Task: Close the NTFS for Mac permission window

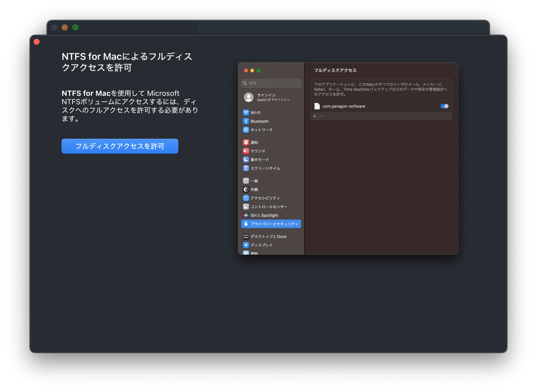Action: pyautogui.click(x=37, y=42)
